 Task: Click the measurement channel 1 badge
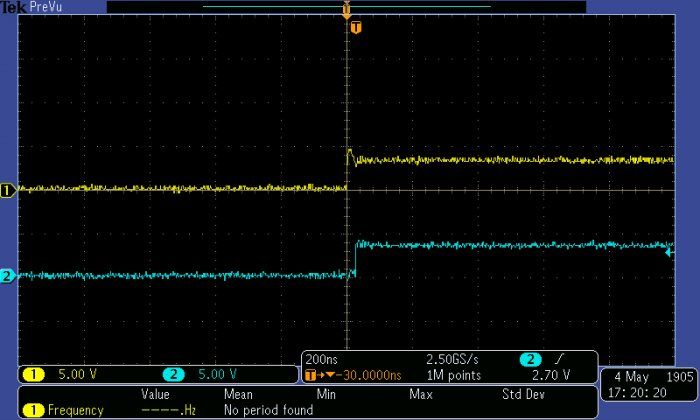tap(33, 410)
